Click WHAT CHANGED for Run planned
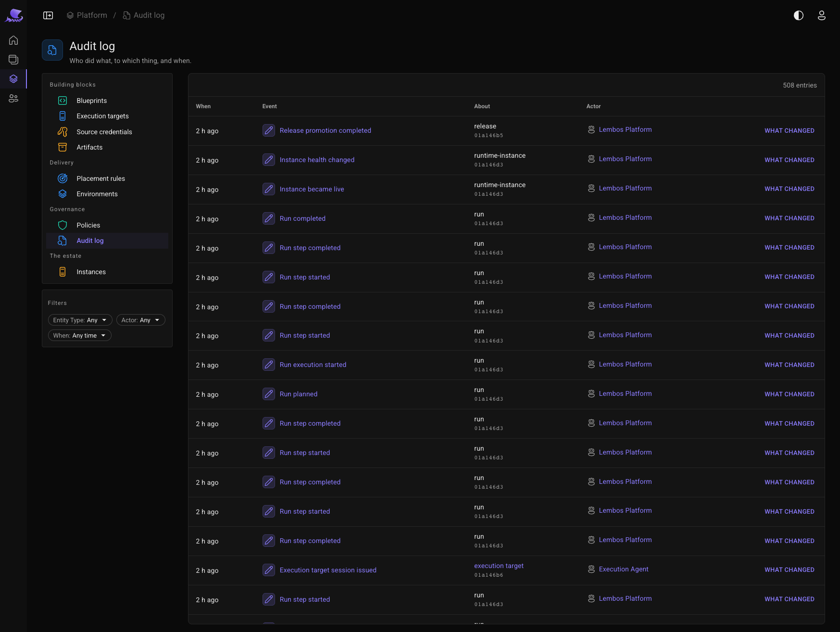 point(790,394)
